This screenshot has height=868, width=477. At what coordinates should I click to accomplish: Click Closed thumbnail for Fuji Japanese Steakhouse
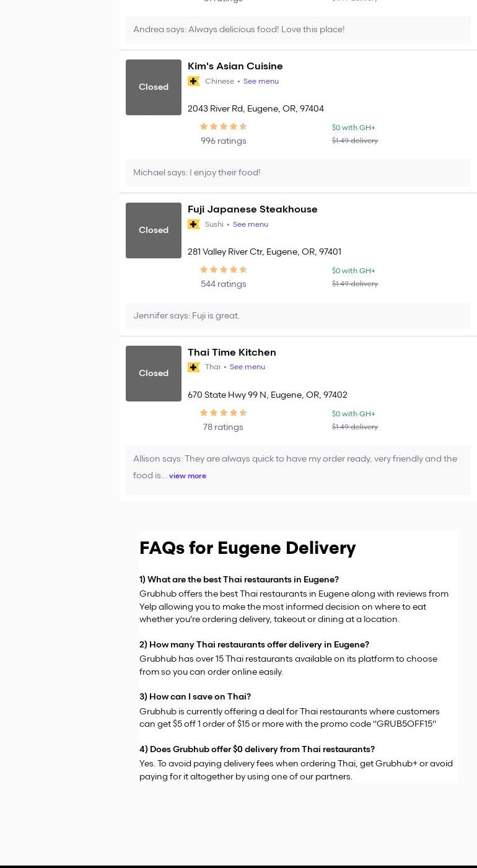[x=154, y=230]
